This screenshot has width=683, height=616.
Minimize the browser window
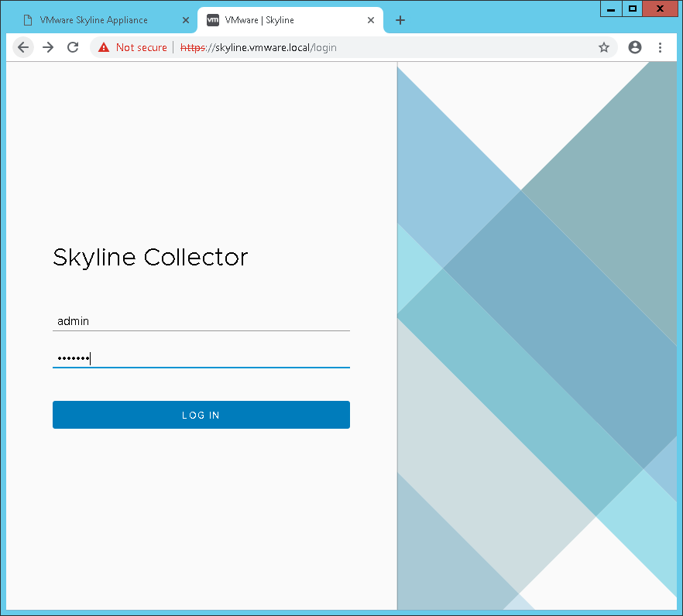(x=611, y=9)
